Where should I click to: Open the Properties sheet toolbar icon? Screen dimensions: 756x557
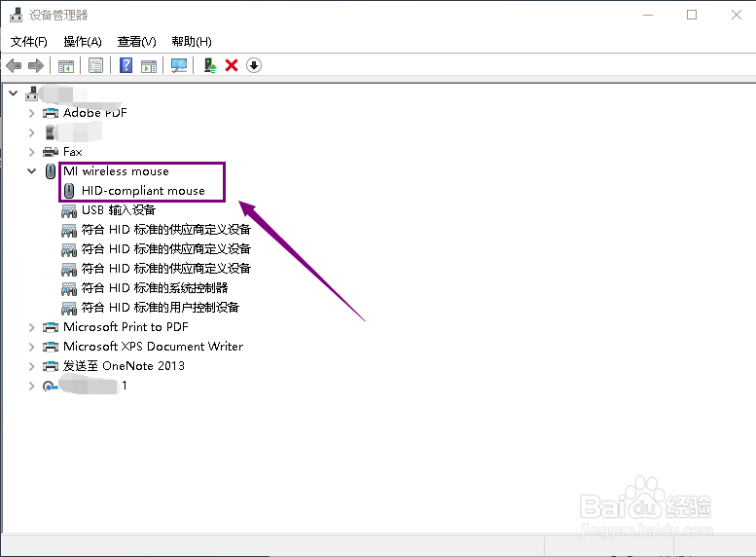(96, 65)
